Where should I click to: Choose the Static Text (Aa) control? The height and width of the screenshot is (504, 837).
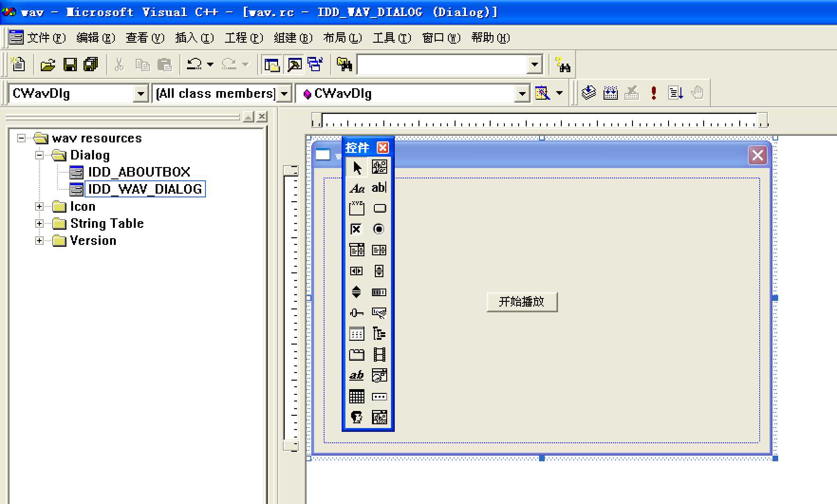[357, 188]
